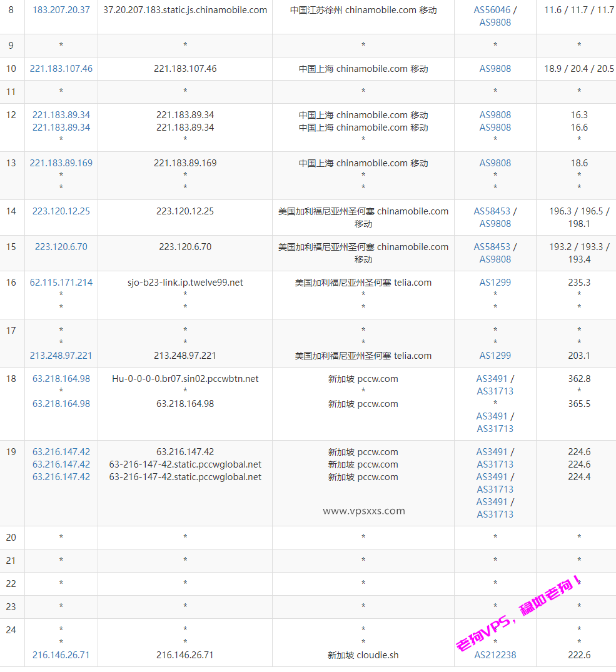
Task: Click the 221.183.107.46 IP link in hop 10
Action: (x=61, y=69)
